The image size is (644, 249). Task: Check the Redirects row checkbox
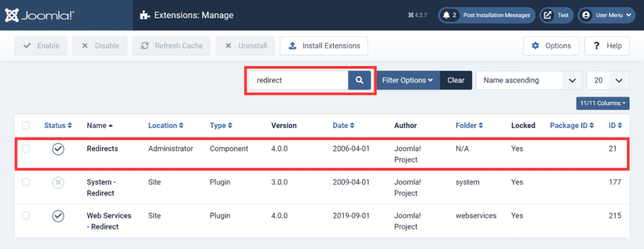click(26, 149)
